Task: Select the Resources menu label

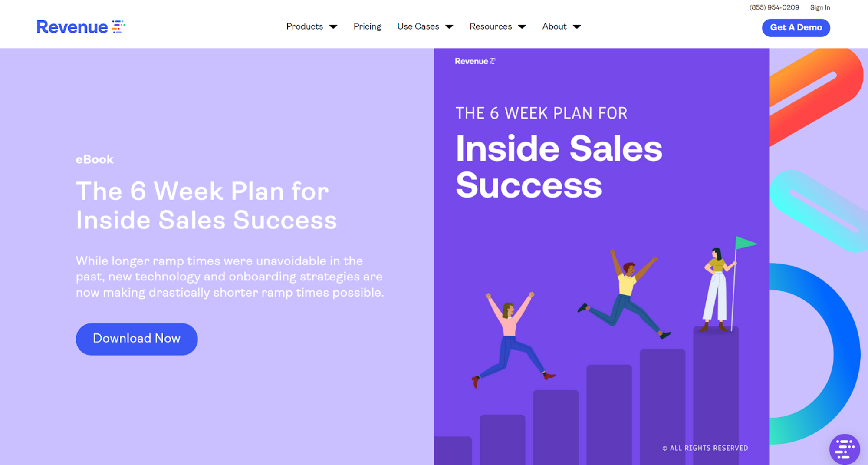Action: [x=490, y=26]
